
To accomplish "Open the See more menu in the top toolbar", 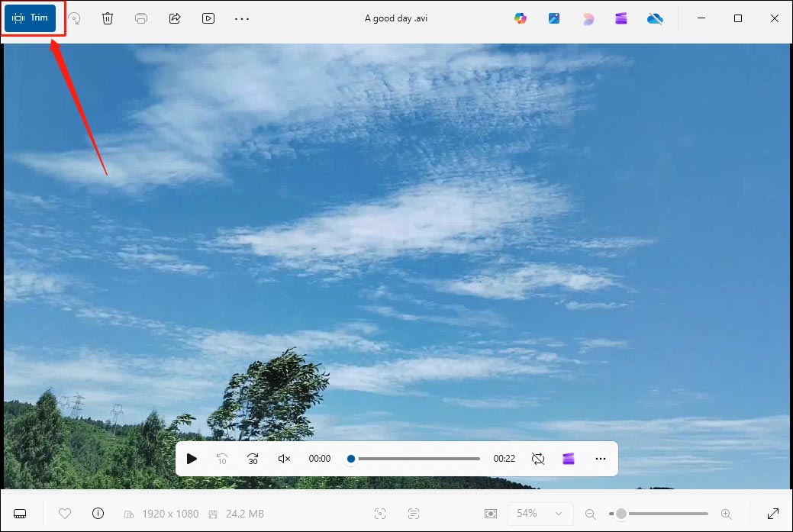I will 242,18.
